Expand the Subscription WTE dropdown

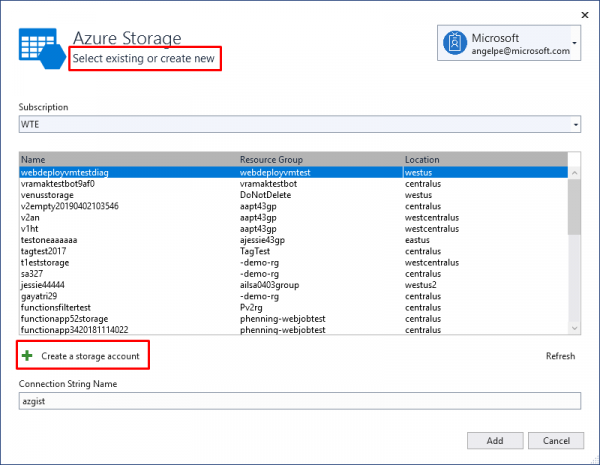click(x=575, y=124)
